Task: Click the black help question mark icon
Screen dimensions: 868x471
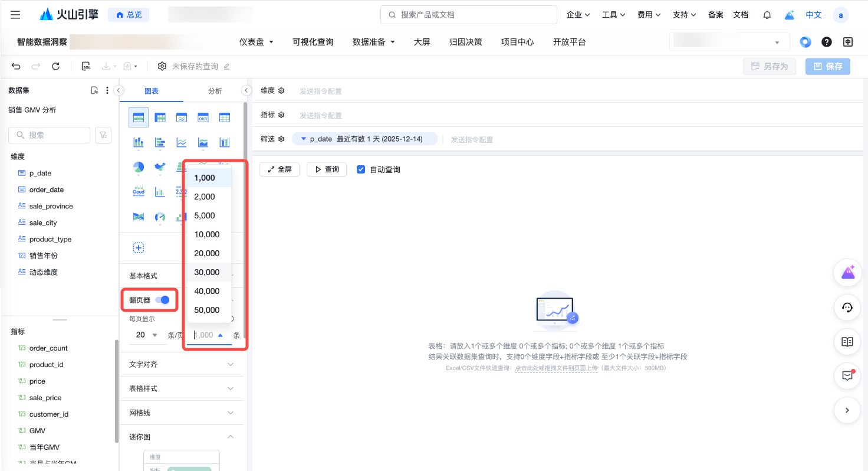Action: (x=827, y=42)
